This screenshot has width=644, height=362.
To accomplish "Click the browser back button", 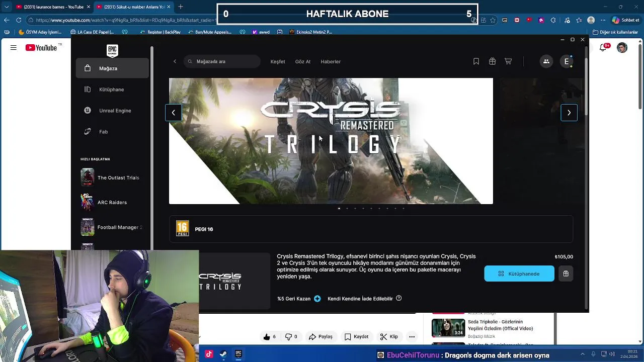I will click(7, 20).
